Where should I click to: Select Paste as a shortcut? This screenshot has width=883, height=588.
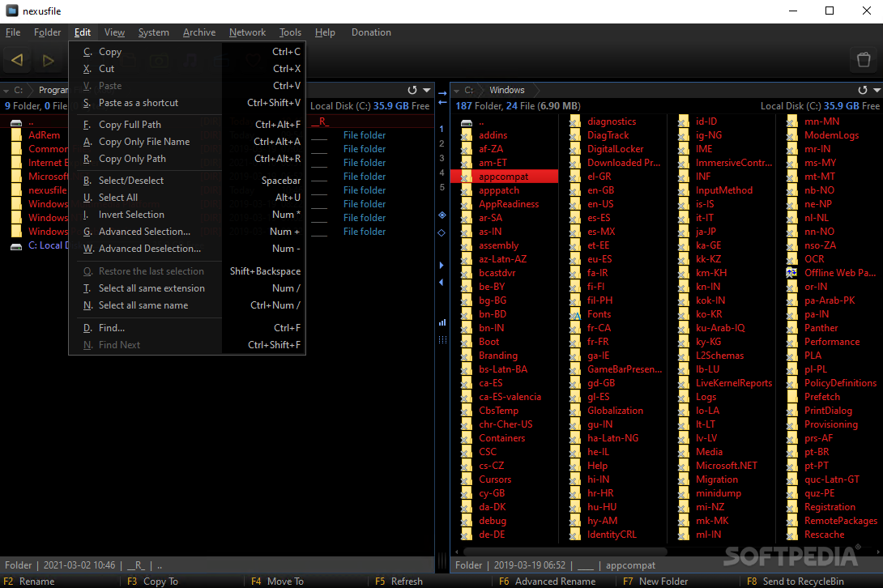coord(187,103)
